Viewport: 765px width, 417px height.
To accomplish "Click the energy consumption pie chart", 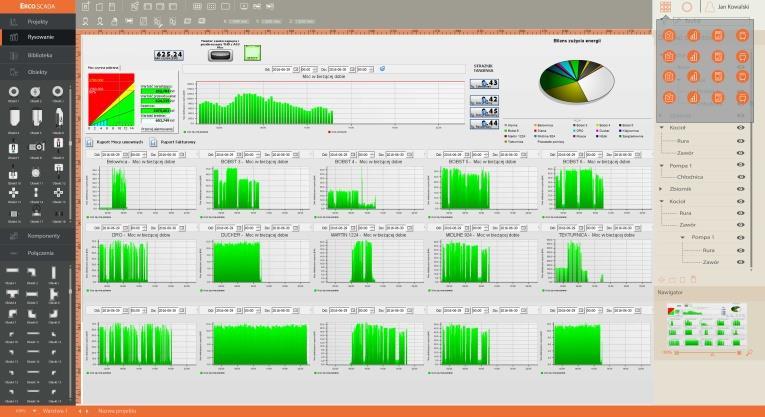I will point(577,81).
